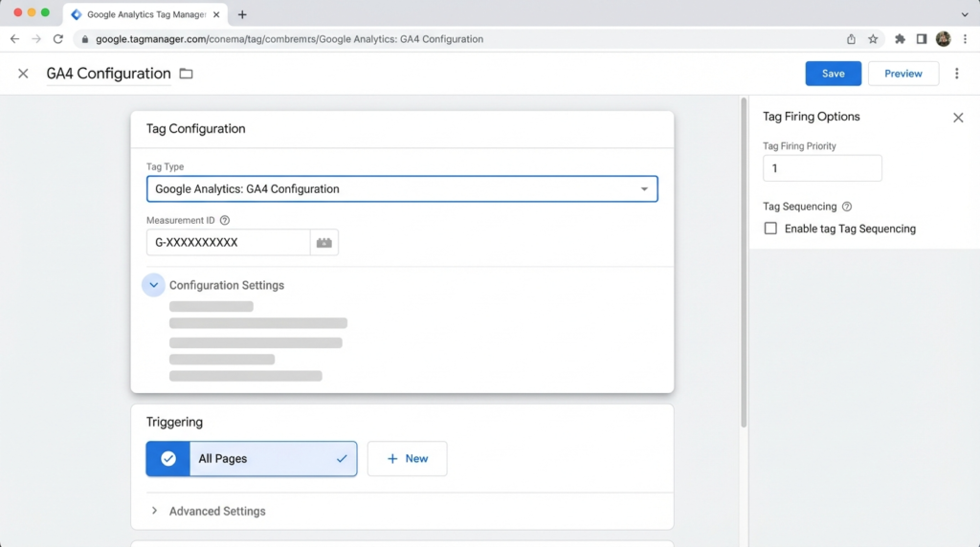Click the Tag Firing Priority input field
This screenshot has height=547, width=980.
(x=822, y=168)
